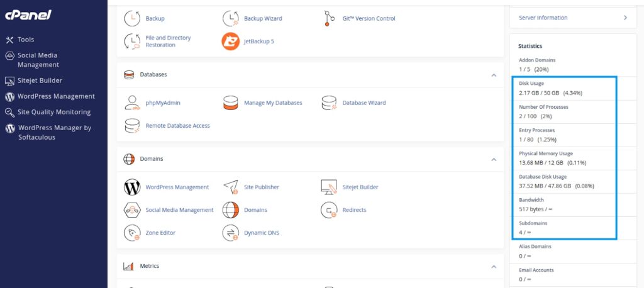
Task: Click the Dynamic DNS link
Action: [261, 233]
